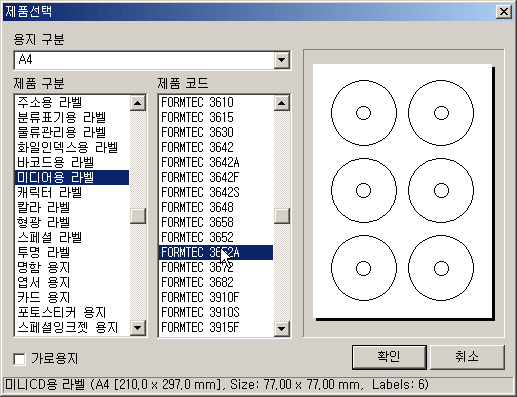Click the mini CD label sheet preview
This screenshot has height=397, width=517.
pos(403,191)
